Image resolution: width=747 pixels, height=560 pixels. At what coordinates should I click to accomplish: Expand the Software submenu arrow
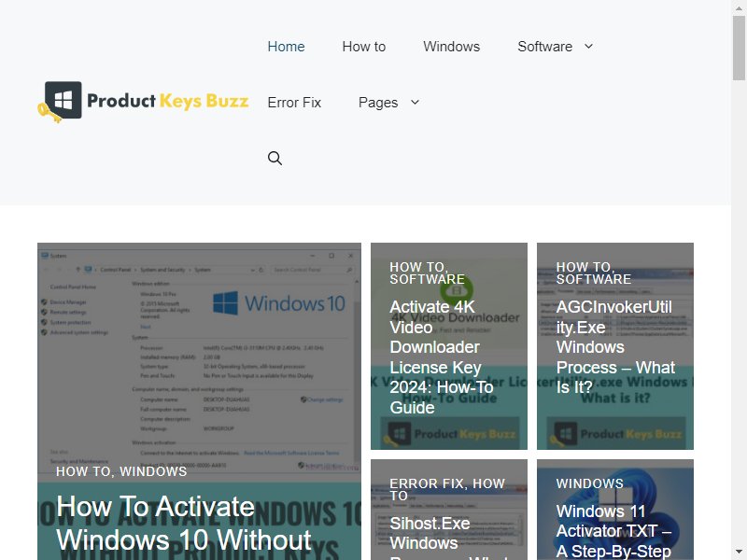(589, 46)
